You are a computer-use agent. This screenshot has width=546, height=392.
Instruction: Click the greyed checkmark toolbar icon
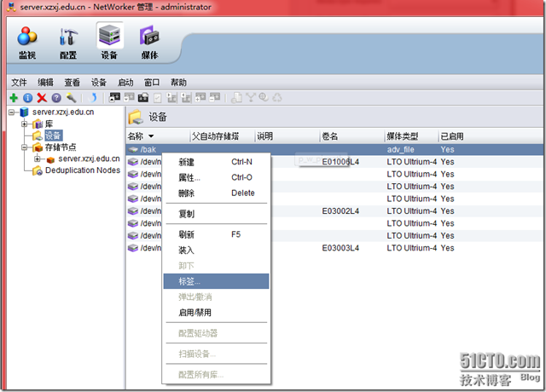(157, 98)
